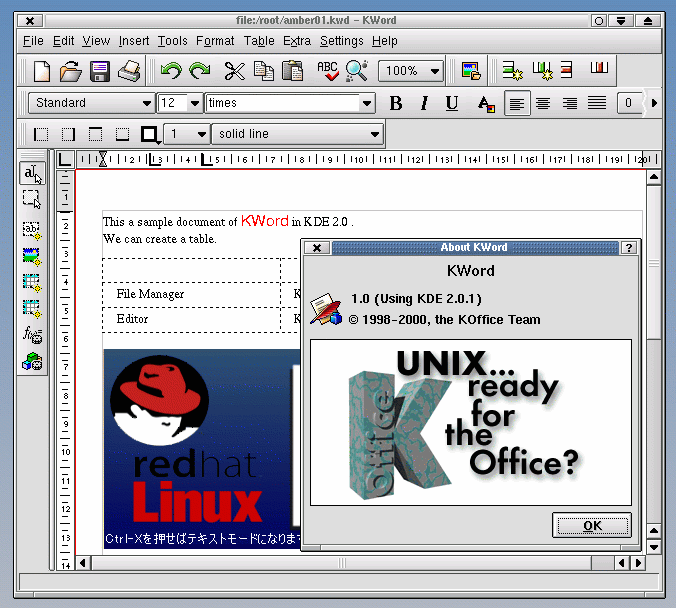Open the solid line border style dropdown
The height and width of the screenshot is (608, 676).
pos(297,134)
